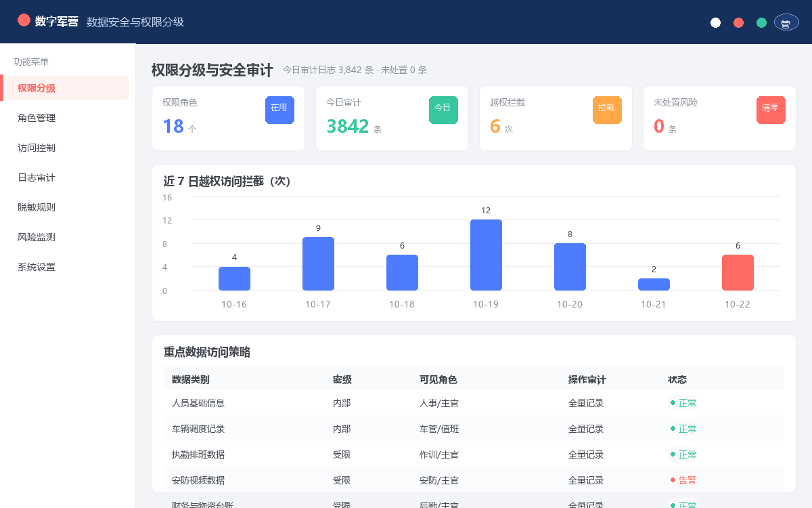Click 人事/主官 visible role cell
Image resolution: width=812 pixels, height=508 pixels.
pos(439,403)
